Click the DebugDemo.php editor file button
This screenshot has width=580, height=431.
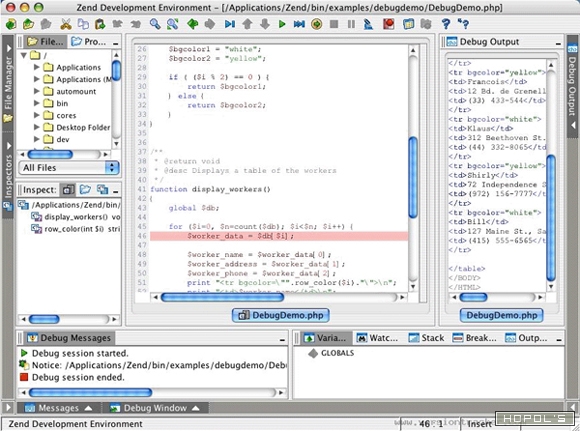(281, 315)
